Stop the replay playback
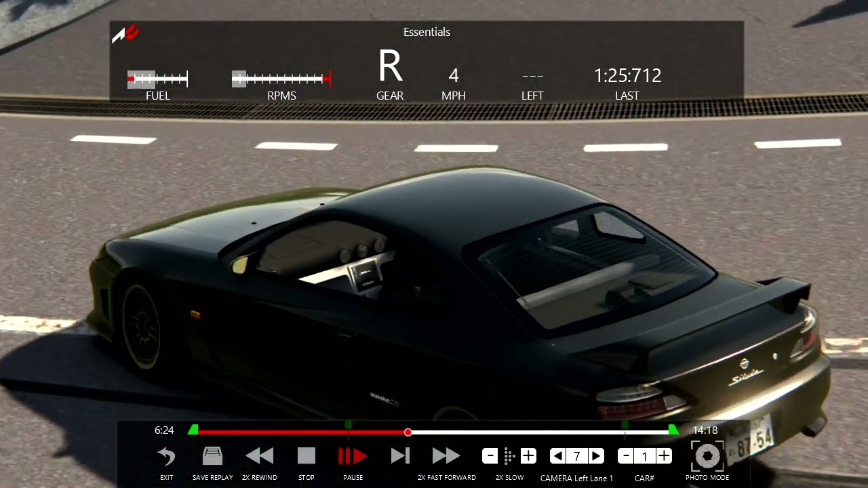 307,455
